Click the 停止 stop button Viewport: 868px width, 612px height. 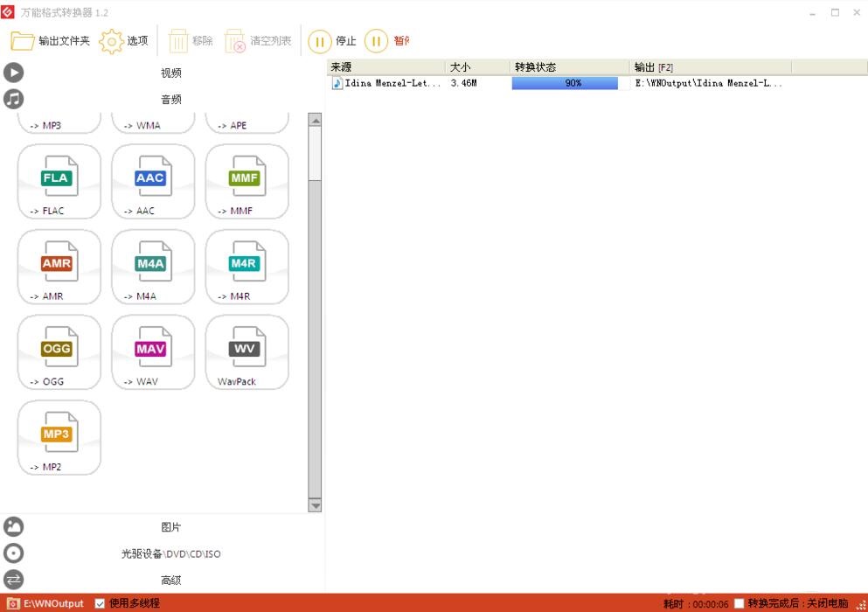(333, 41)
